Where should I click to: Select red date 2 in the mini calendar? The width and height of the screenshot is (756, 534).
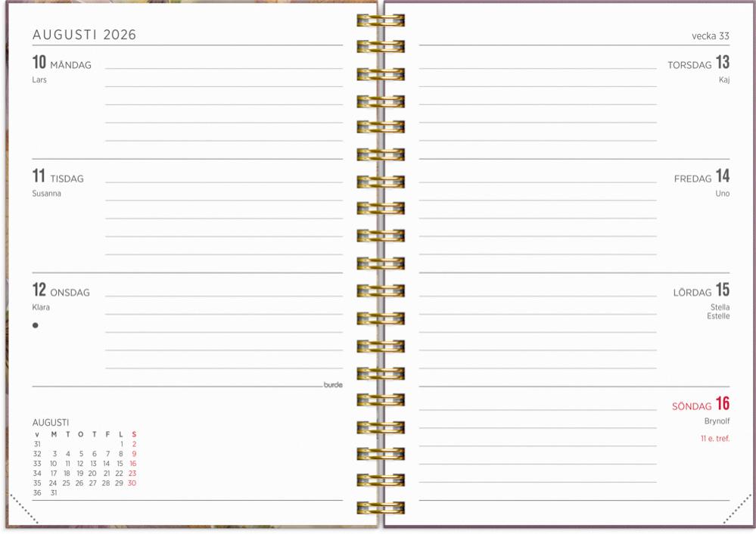coord(135,444)
